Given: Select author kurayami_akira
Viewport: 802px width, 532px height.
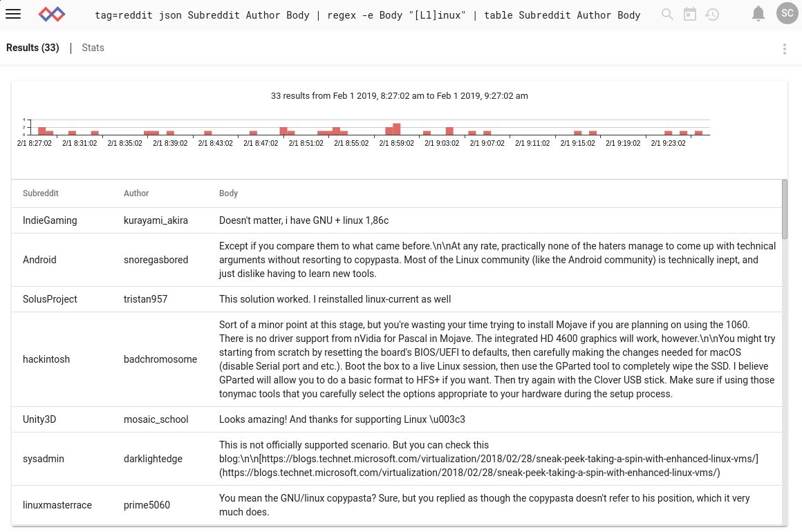Looking at the screenshot, I should [x=156, y=220].
